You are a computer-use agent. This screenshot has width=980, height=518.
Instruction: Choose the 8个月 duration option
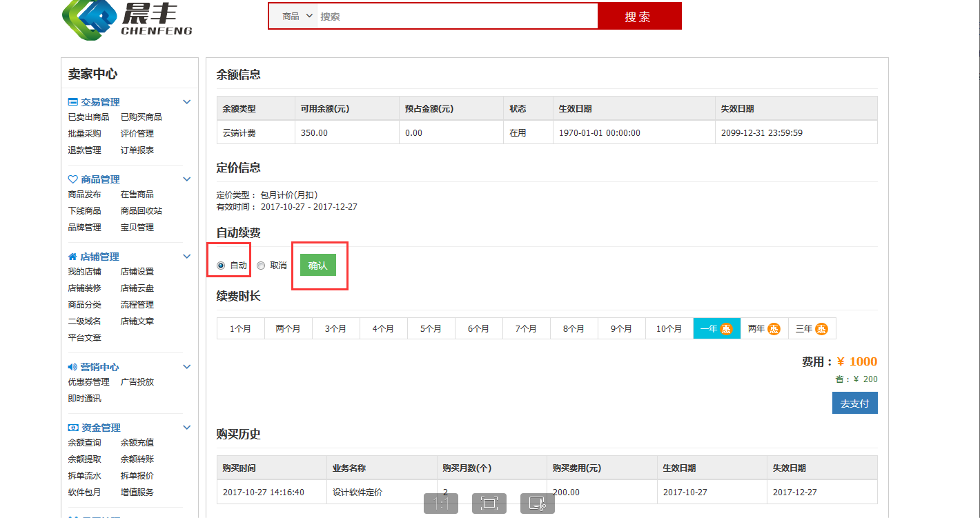tap(574, 328)
